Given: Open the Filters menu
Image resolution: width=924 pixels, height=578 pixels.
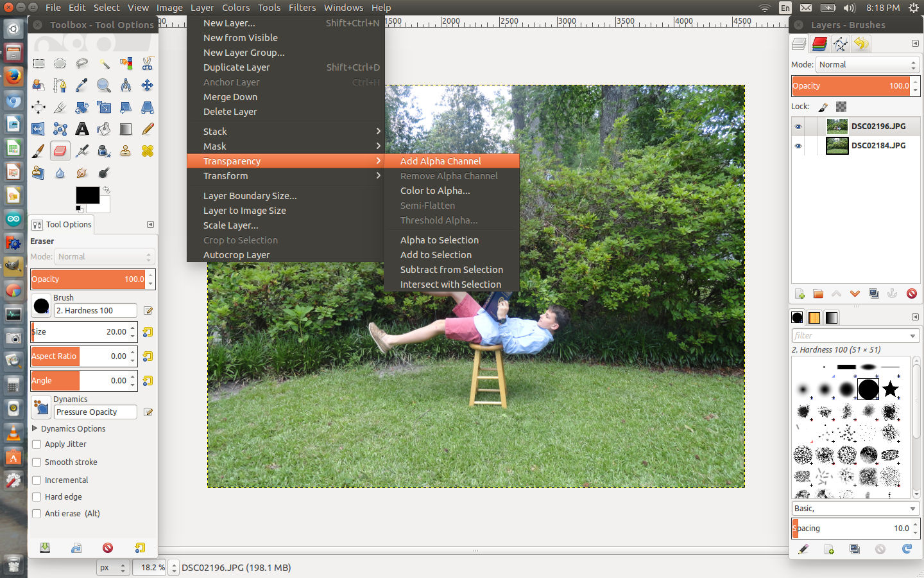Looking at the screenshot, I should click(x=302, y=8).
